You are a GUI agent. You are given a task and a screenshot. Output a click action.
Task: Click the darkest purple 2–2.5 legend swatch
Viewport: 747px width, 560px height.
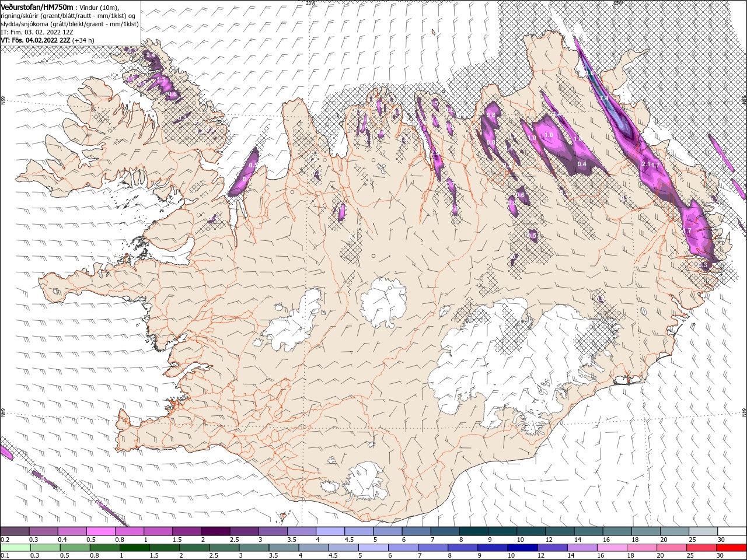pyautogui.click(x=215, y=531)
